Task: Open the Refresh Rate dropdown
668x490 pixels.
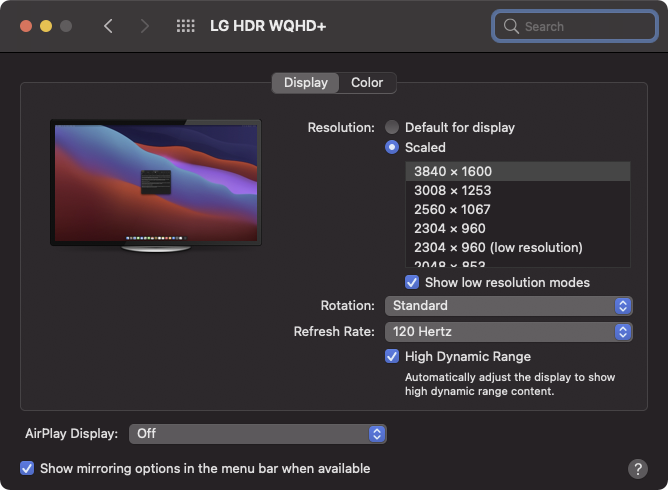Action: (x=508, y=332)
